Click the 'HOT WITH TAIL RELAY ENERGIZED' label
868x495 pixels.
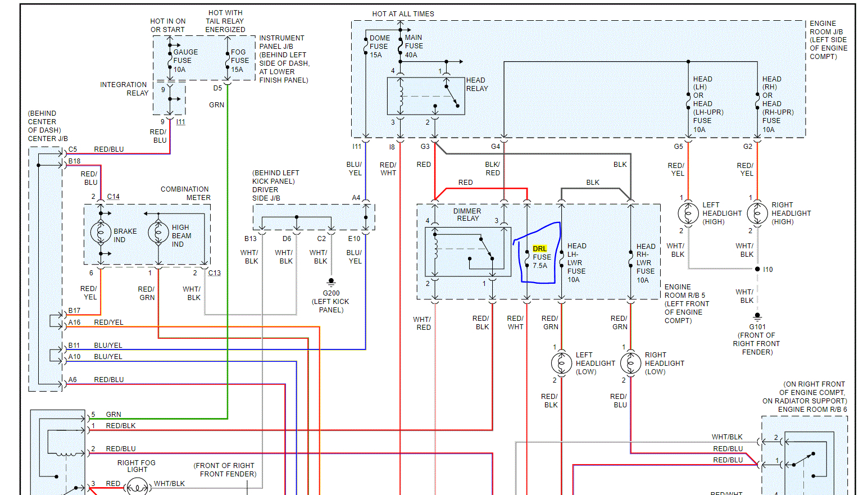pyautogui.click(x=225, y=21)
